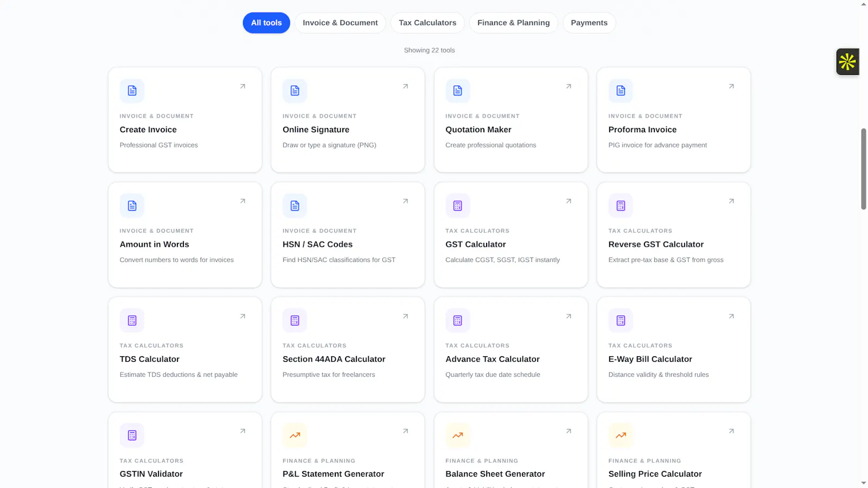Click the page vertical scrollbar thumb
This screenshot has height=488, width=868.
[864, 169]
